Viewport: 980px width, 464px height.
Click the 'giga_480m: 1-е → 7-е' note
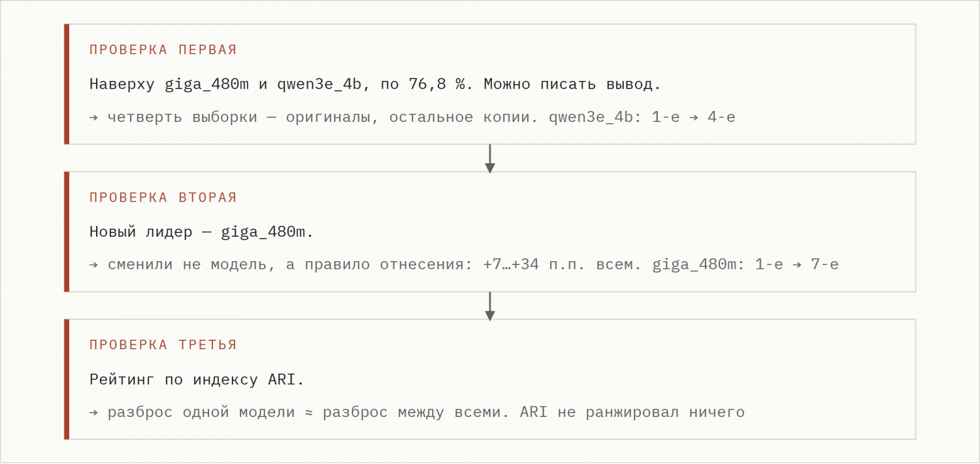click(745, 265)
